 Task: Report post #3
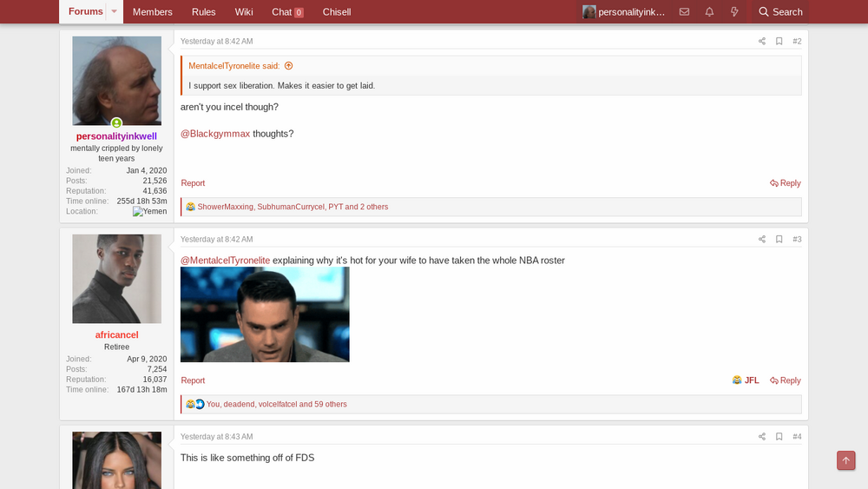193,380
